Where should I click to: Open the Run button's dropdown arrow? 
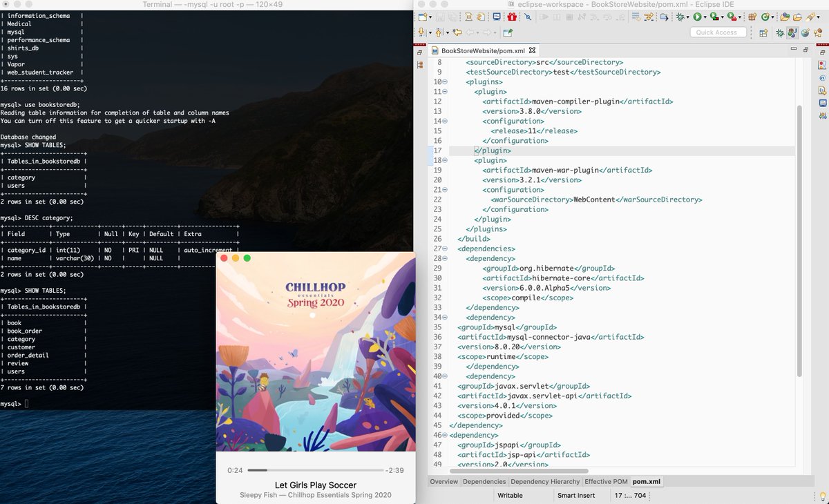[705, 17]
